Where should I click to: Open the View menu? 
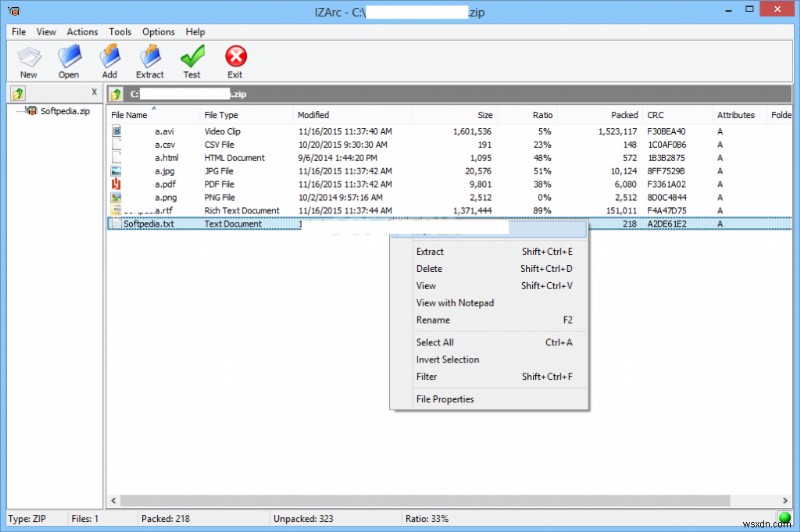point(46,32)
